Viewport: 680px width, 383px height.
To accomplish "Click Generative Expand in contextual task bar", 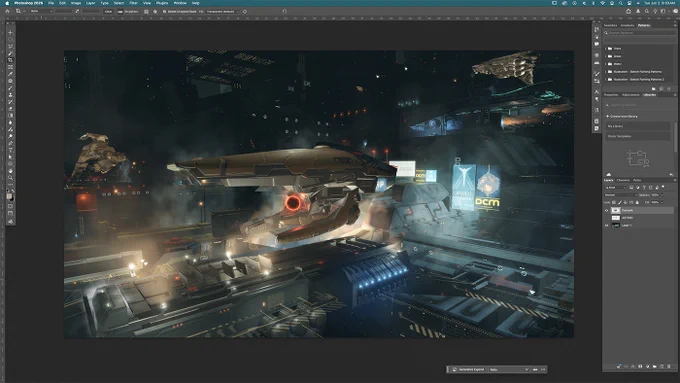I will point(468,370).
